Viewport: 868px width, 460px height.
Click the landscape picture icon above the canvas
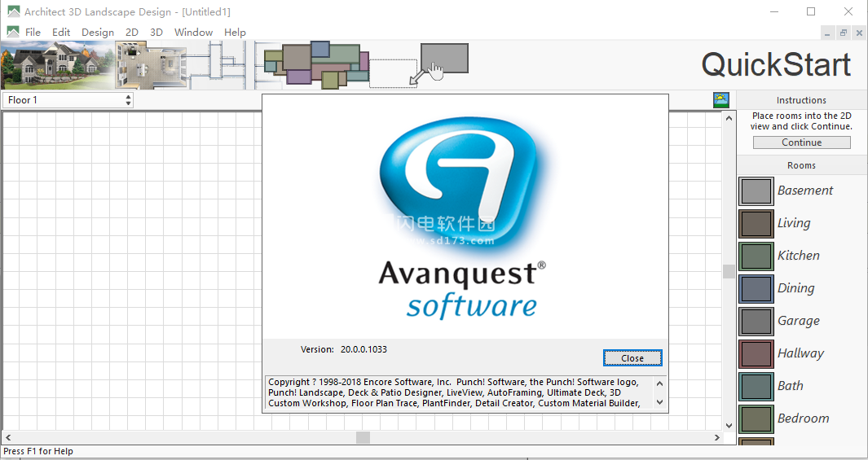click(720, 100)
